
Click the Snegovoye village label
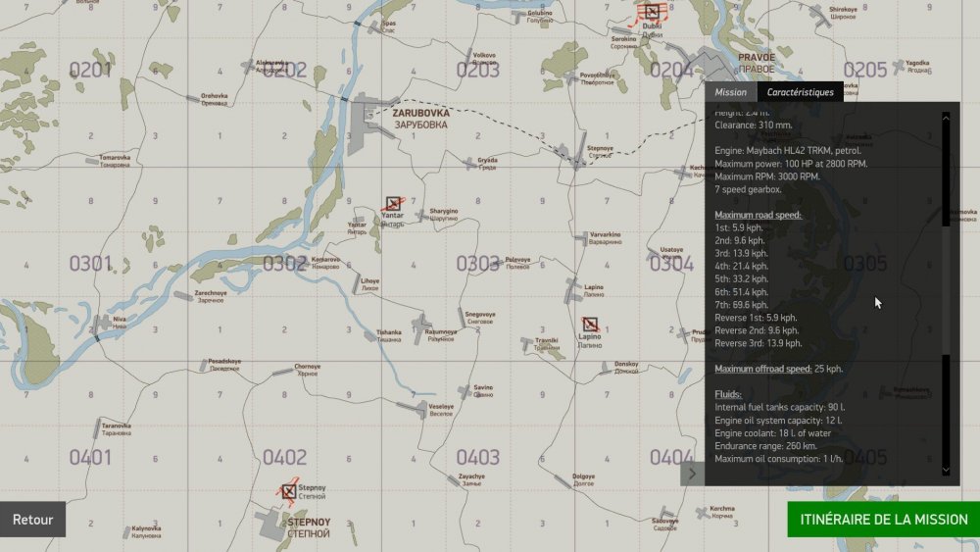click(480, 318)
